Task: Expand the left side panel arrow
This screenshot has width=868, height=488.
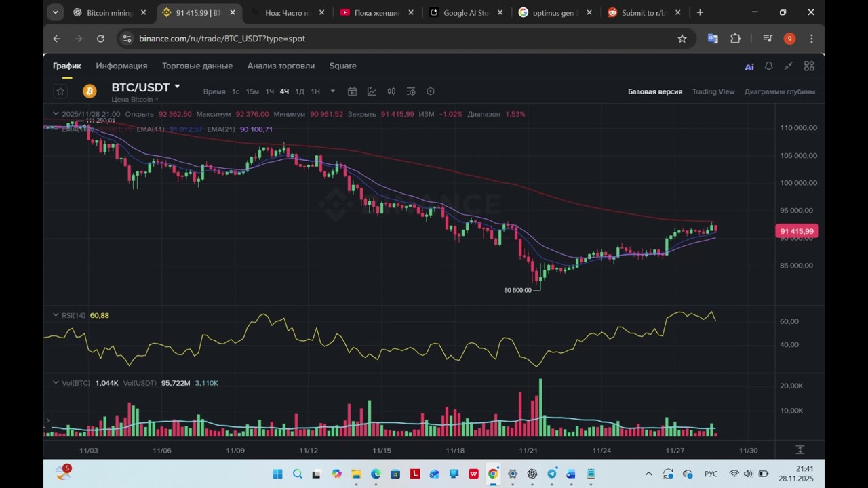Action: pos(47,422)
